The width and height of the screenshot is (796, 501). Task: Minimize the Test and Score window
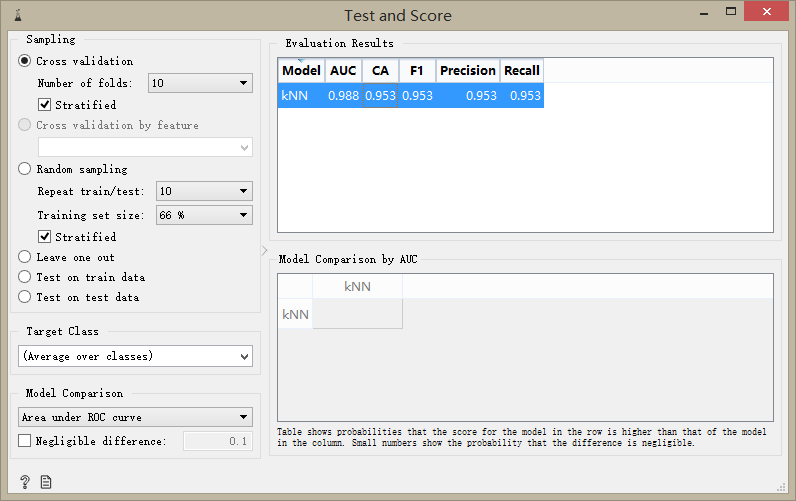704,13
